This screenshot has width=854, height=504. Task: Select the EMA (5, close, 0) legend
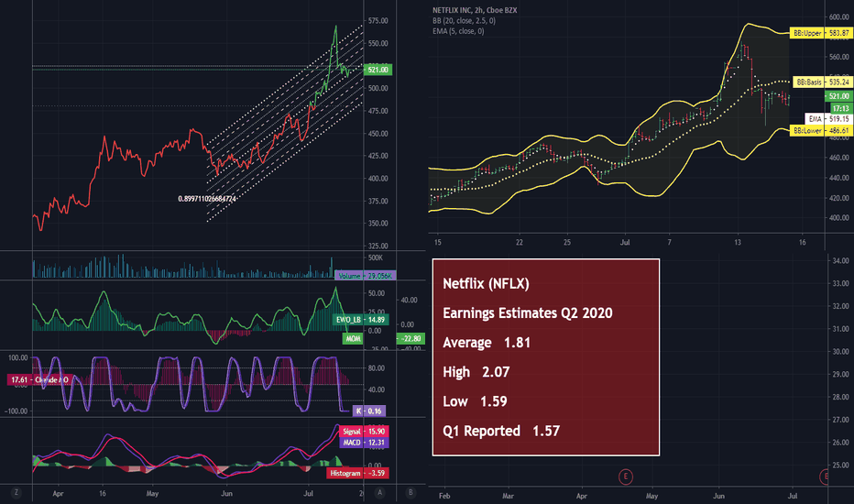click(458, 31)
